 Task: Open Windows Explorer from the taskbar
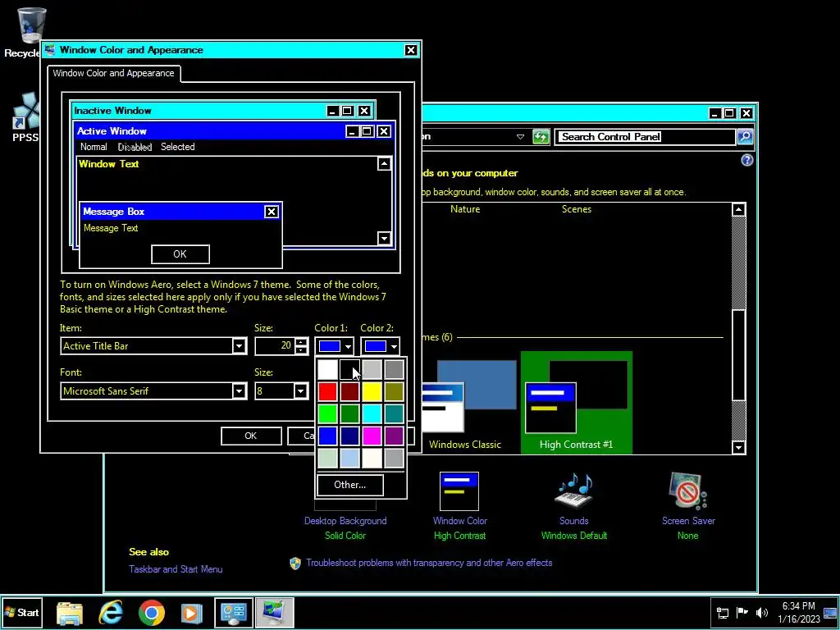[x=70, y=613]
